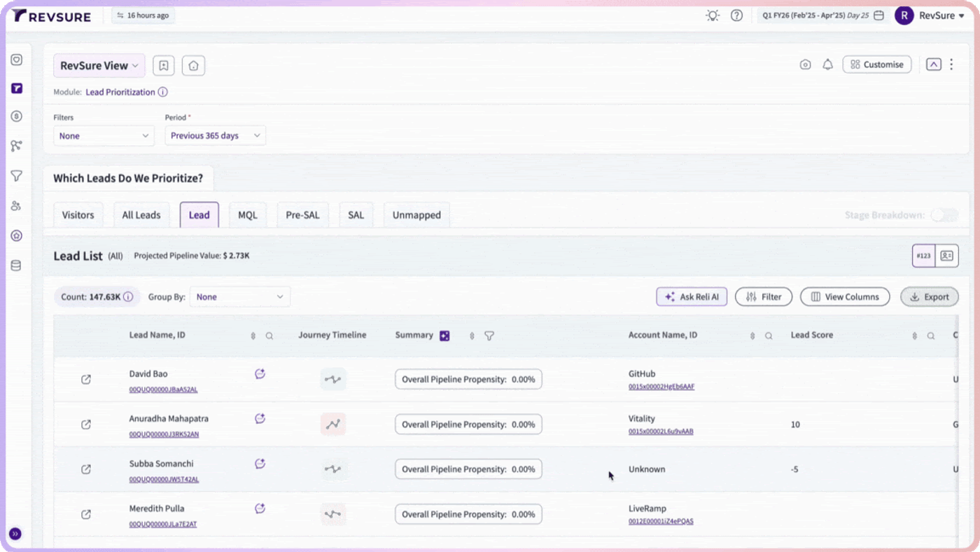Open the camera snapshot icon
This screenshot has height=552, width=980.
pos(805,64)
